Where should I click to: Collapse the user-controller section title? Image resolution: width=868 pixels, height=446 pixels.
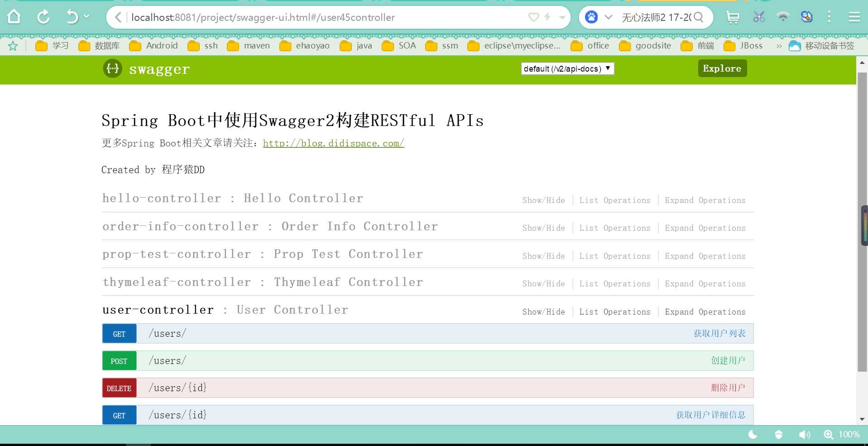(x=225, y=310)
